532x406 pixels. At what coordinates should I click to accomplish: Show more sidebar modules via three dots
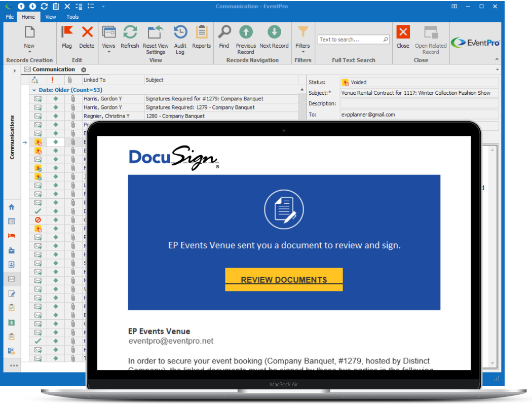[14, 365]
